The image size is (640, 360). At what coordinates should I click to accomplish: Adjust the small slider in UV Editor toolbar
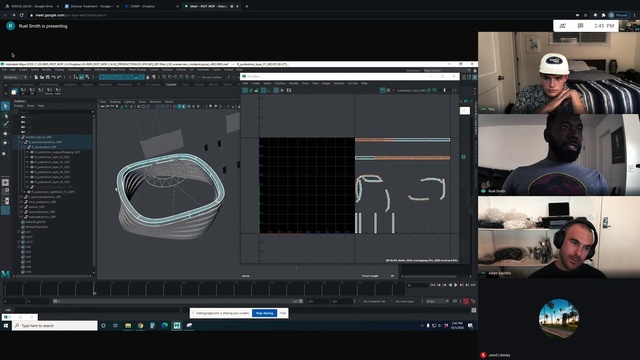coord(444,90)
